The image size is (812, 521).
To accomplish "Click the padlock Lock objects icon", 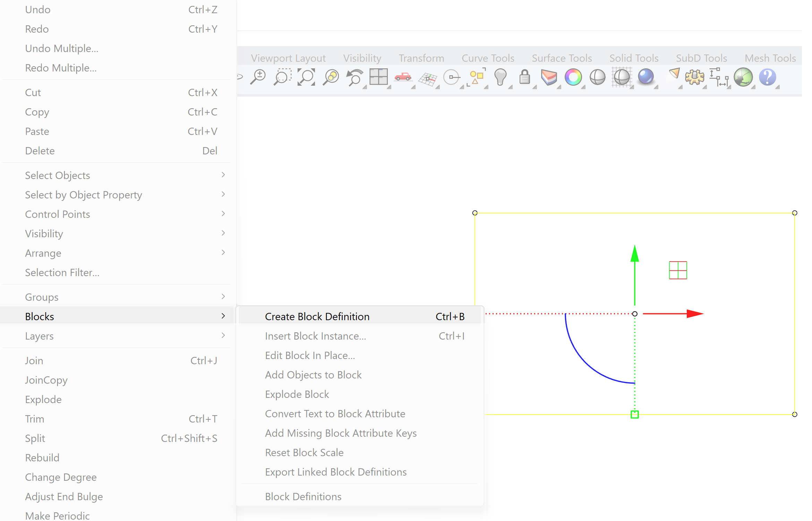I will point(524,77).
